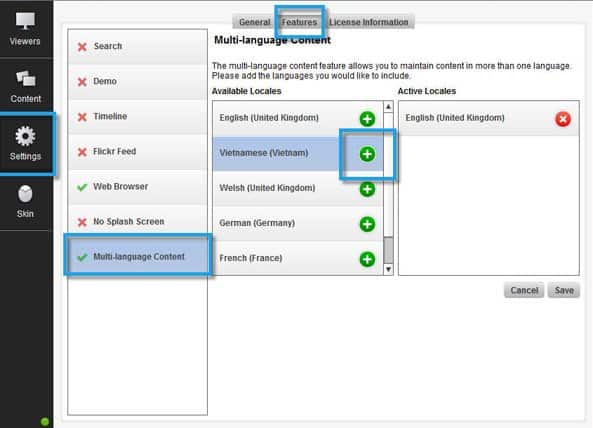
Task: Add English (United Kingdom) available locale
Action: point(367,119)
